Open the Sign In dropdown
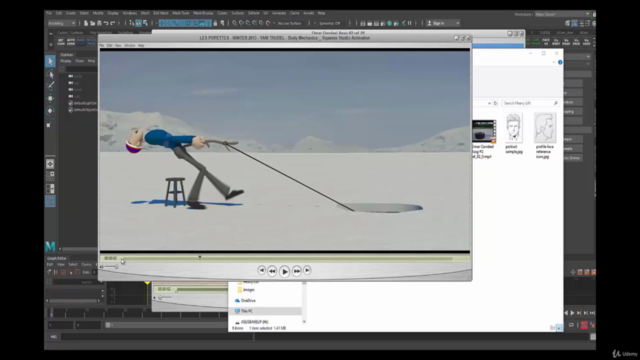 pyautogui.click(x=443, y=23)
